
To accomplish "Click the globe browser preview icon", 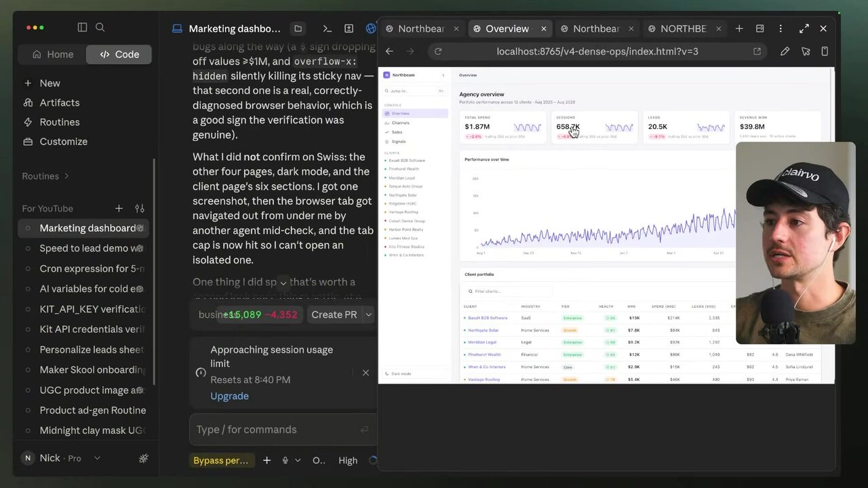I will pos(370,28).
